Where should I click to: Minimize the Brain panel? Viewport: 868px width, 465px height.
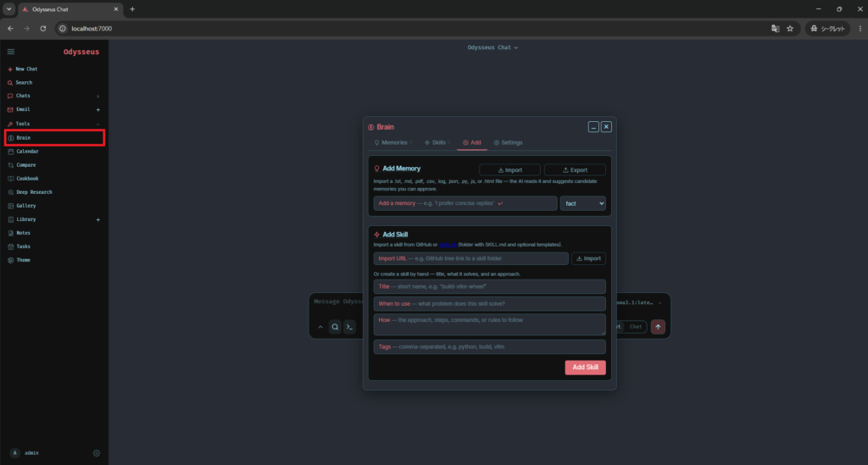(x=593, y=126)
